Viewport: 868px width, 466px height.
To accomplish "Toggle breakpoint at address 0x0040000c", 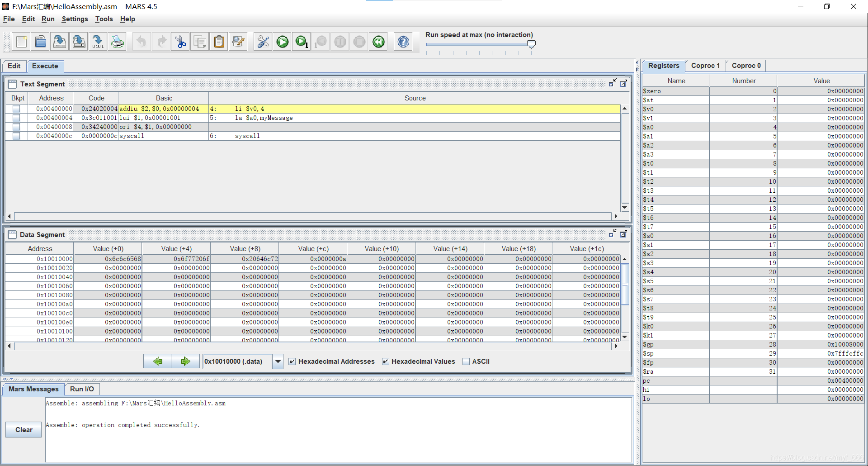I will (16, 136).
